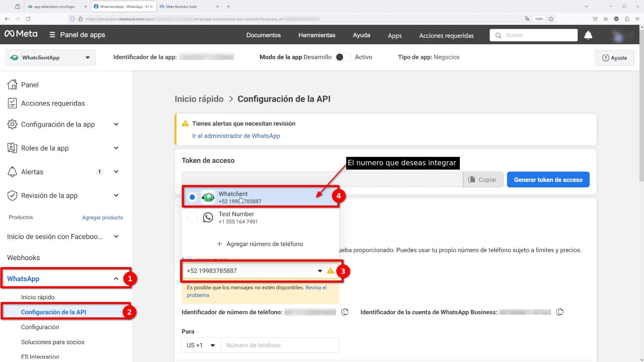644x362 pixels.
Task: Click the Meta logo in header
Action: coord(21,34)
